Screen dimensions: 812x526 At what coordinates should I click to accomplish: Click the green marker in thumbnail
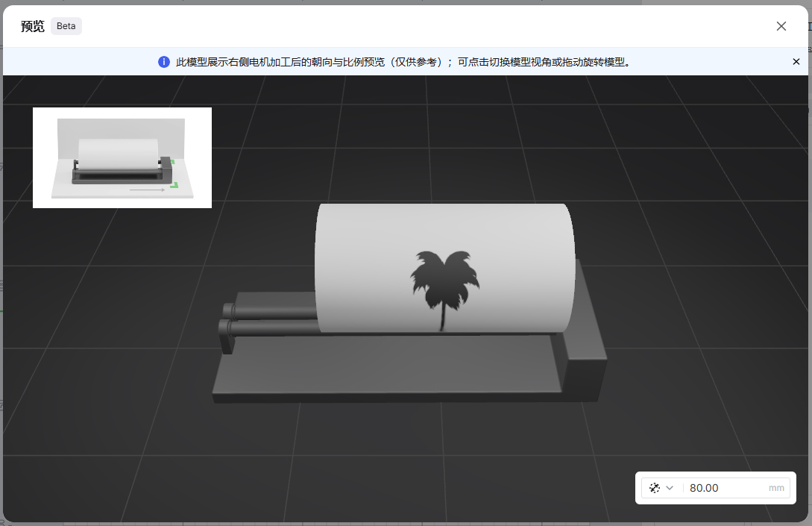point(174,184)
